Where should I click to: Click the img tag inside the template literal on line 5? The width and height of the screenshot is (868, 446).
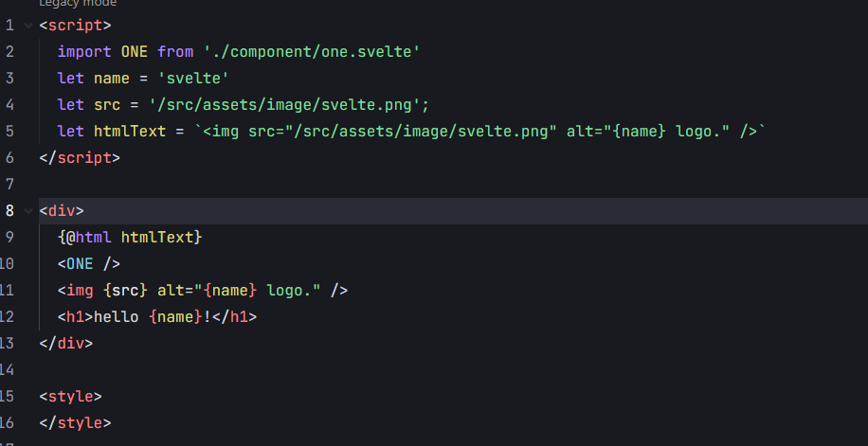226,132
